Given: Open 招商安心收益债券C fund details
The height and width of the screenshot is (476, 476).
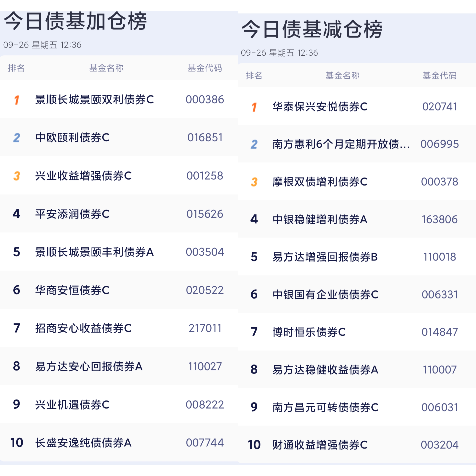Looking at the screenshot, I should [x=83, y=328].
